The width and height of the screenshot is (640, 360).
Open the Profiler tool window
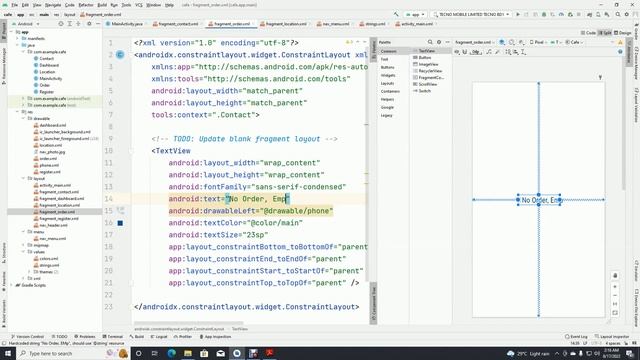click(x=182, y=337)
